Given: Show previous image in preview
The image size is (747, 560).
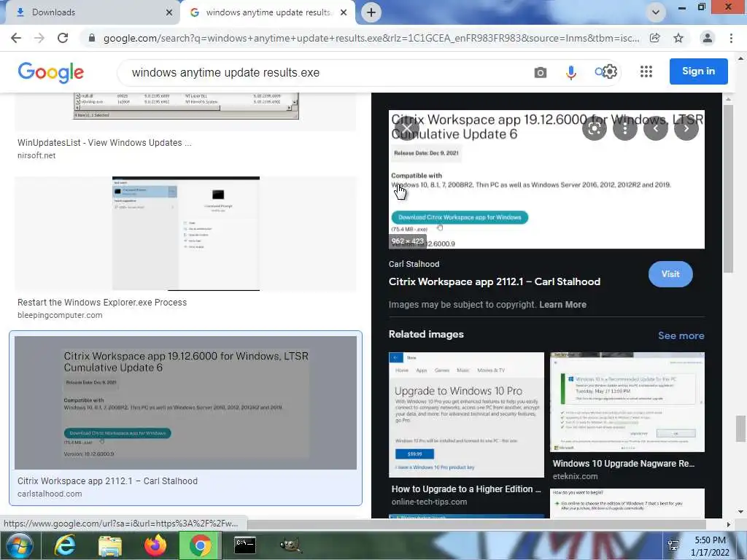Looking at the screenshot, I should pyautogui.click(x=656, y=128).
